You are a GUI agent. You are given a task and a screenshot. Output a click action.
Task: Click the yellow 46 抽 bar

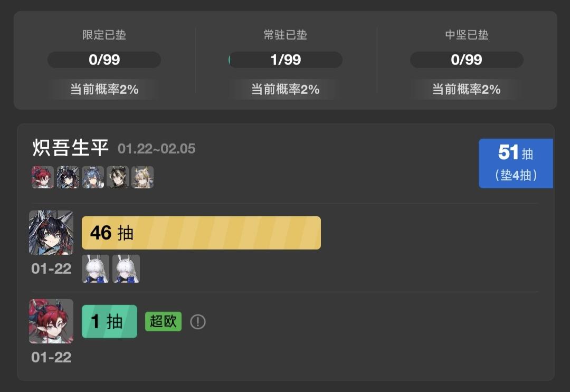(201, 233)
